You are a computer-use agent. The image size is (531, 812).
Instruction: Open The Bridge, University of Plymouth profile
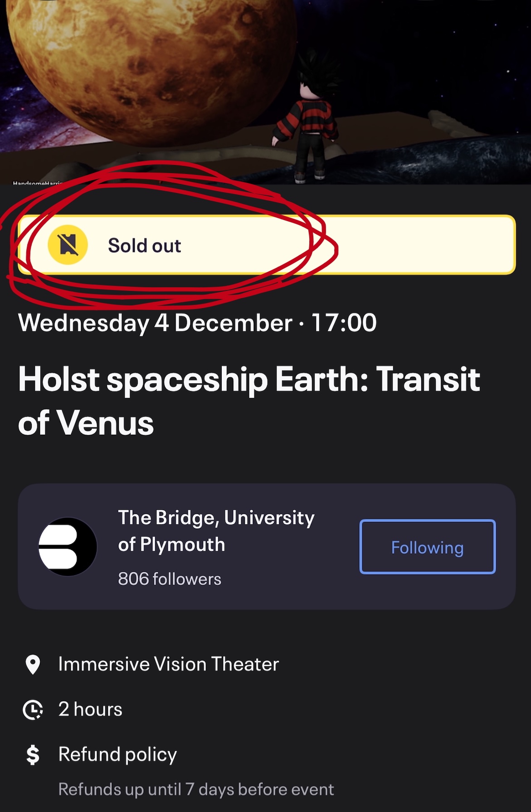coord(216,531)
